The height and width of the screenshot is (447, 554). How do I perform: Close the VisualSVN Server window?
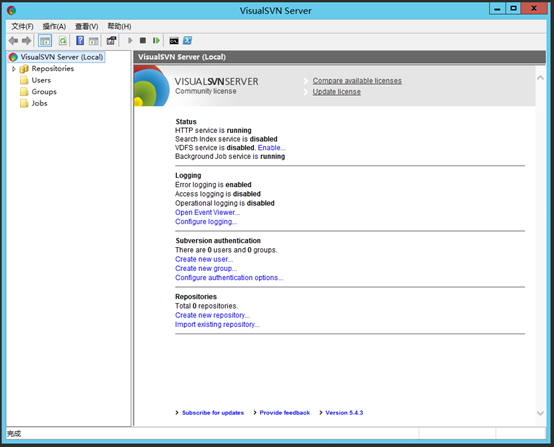click(534, 8)
